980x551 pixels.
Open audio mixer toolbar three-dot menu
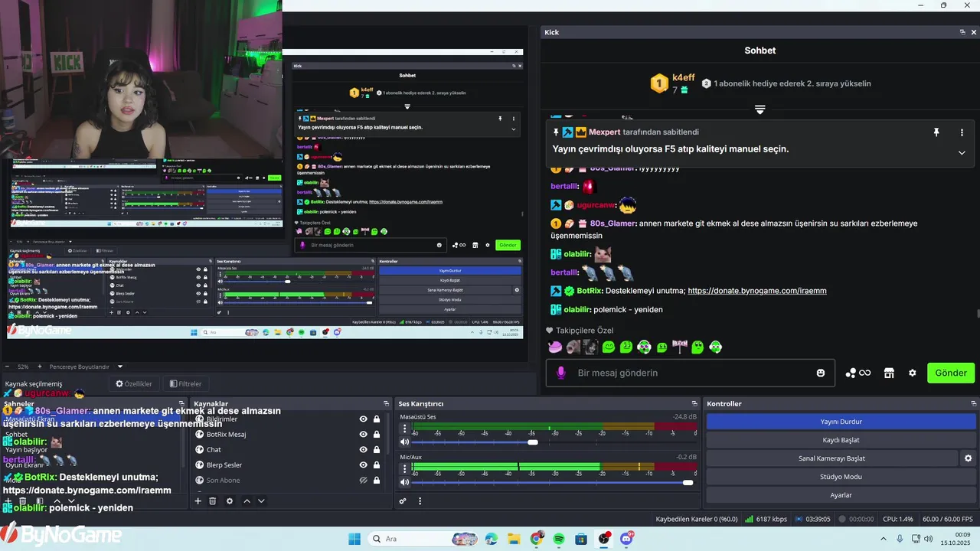point(420,501)
